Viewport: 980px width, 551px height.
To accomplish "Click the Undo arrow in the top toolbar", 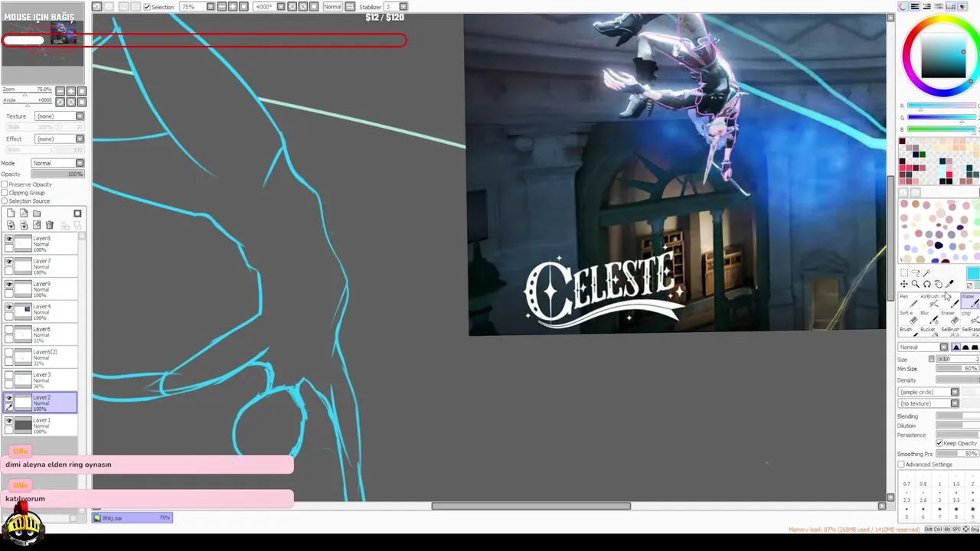I will click(96, 7).
